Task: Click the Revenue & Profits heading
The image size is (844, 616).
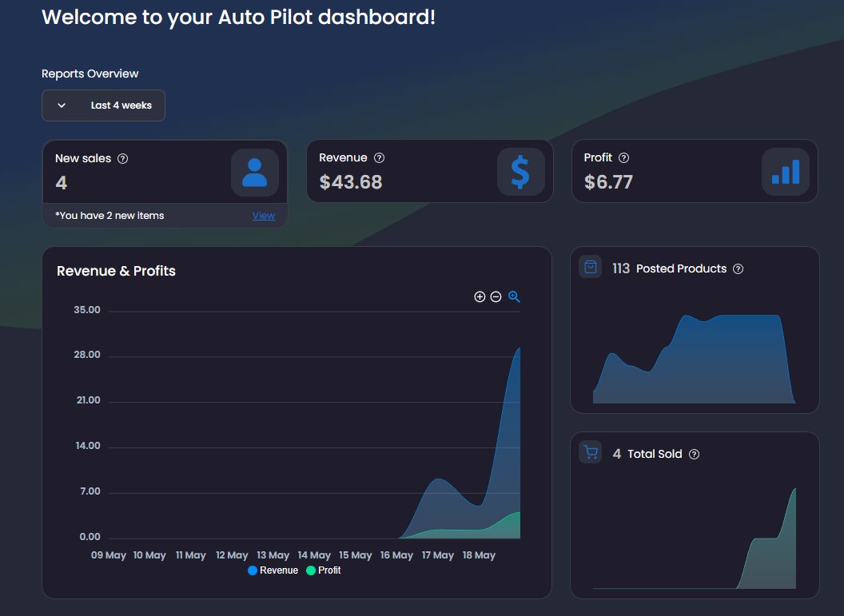Action: coord(116,271)
